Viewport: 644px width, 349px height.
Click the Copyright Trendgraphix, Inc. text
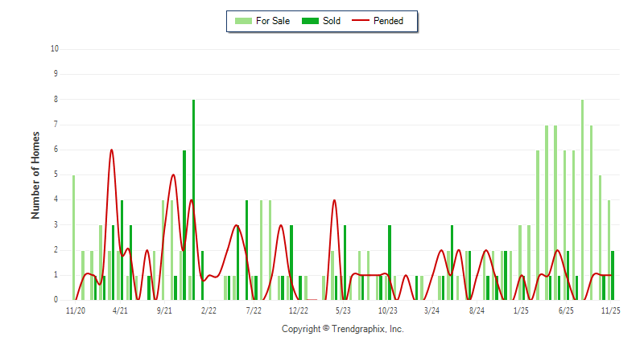coord(342,329)
